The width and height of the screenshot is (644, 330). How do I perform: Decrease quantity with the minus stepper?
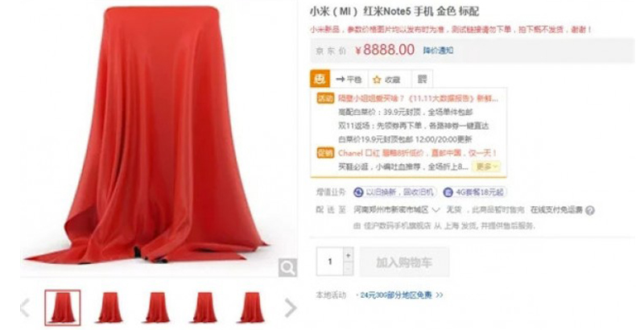[x=349, y=269]
